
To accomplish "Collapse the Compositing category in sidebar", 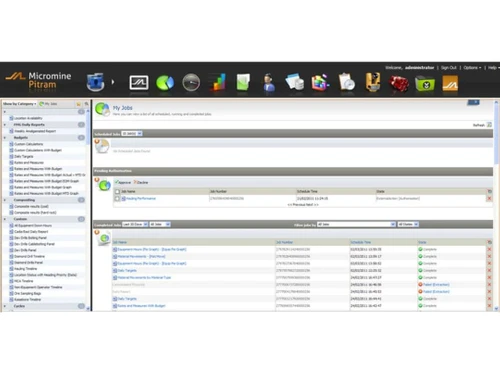I will tap(5, 200).
